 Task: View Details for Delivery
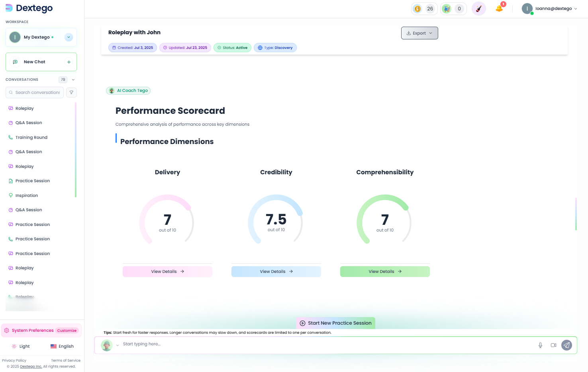[x=167, y=271]
